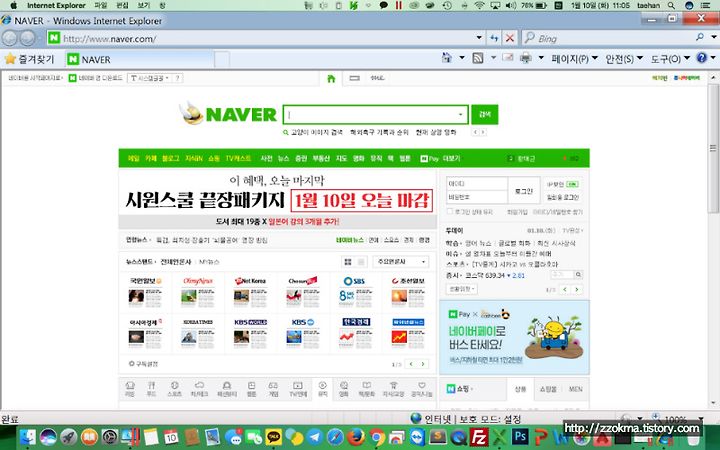Open the 메일 link in green menu
Viewport: 720px width, 450px height.
click(x=134, y=158)
